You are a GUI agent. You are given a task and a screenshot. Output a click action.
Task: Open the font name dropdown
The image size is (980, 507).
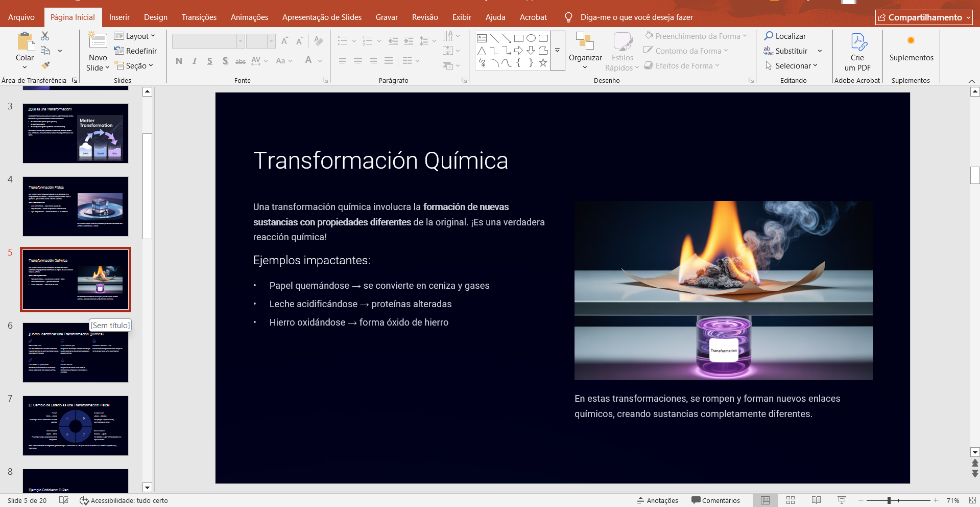click(x=240, y=41)
